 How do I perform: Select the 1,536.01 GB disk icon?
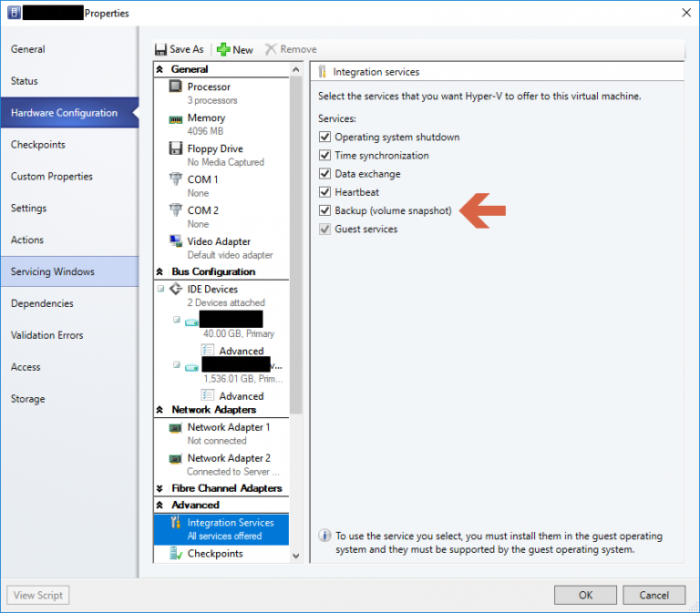191,368
